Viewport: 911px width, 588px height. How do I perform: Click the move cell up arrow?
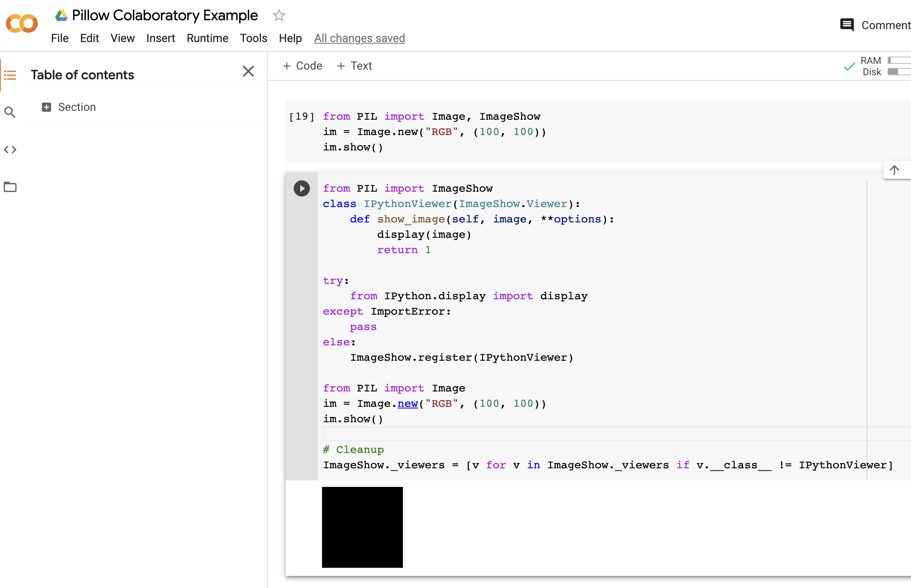click(x=894, y=170)
